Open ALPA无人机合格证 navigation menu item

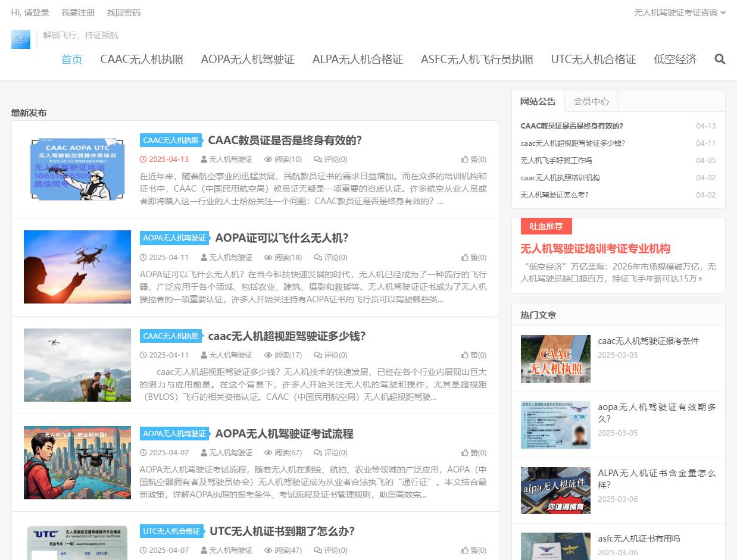(358, 59)
